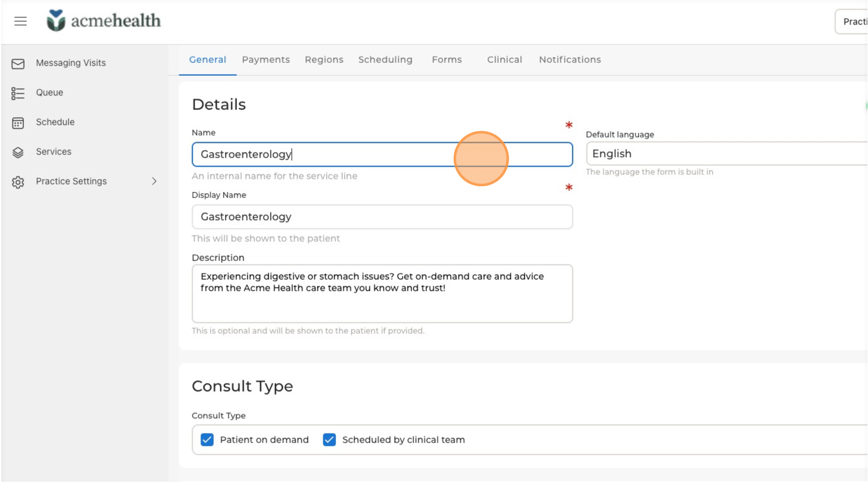868x482 pixels.
Task: Open the Notifications tab
Action: pyautogui.click(x=570, y=59)
